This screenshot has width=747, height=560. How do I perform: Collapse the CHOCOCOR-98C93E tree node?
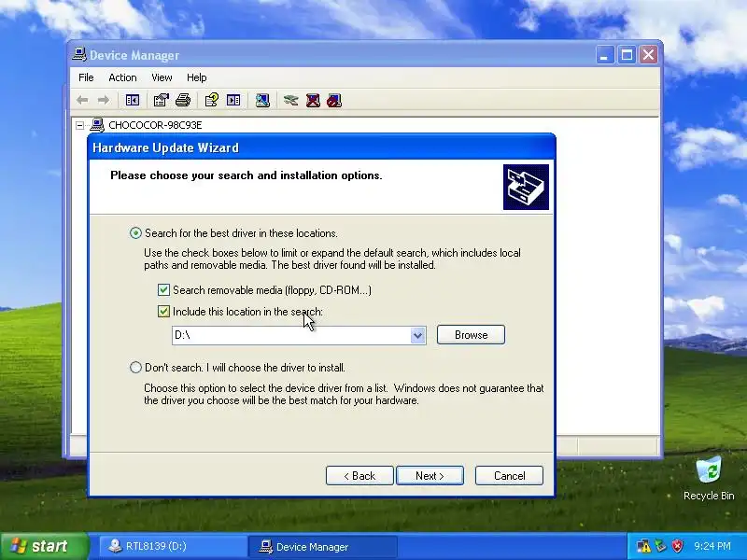pyautogui.click(x=80, y=125)
